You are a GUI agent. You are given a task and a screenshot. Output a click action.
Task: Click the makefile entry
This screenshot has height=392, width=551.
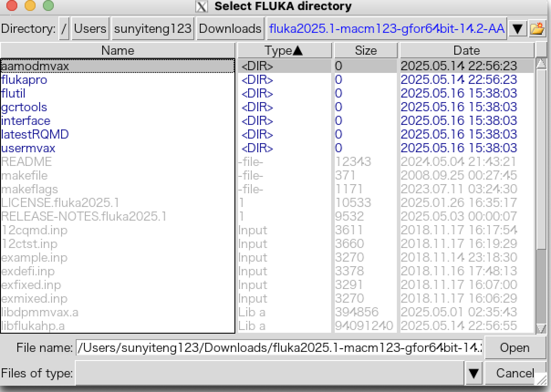(x=24, y=175)
